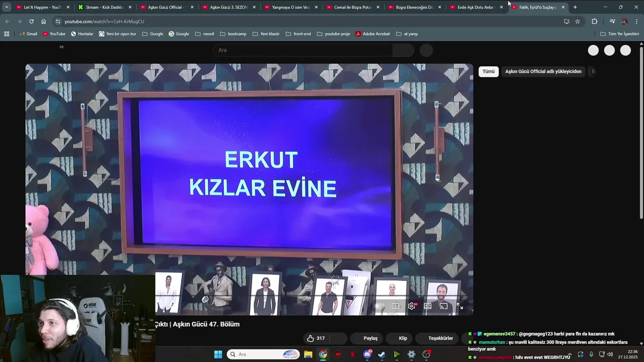This screenshot has height=362, width=644.
Task: Open Chrome extensions puzzle icon
Action: [x=594, y=22]
